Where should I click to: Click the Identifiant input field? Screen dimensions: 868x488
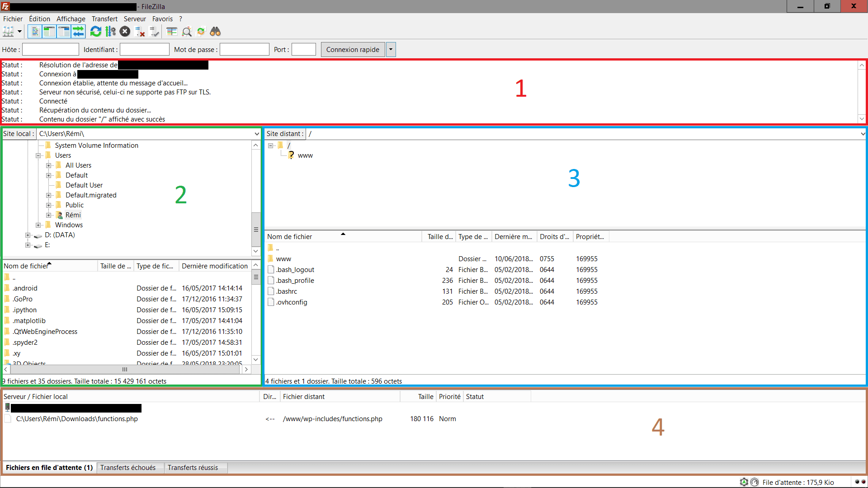[x=145, y=50]
